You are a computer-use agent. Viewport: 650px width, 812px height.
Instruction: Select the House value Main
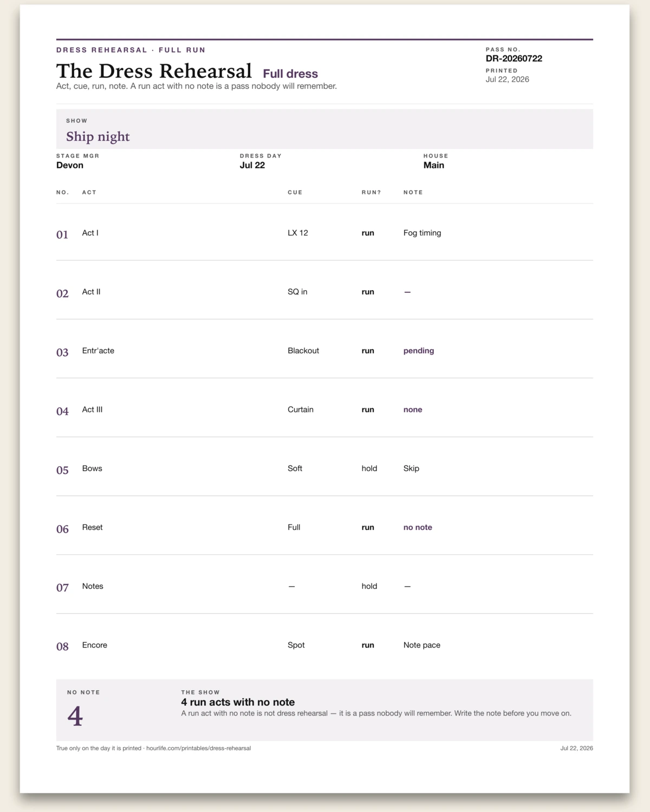[x=433, y=165]
